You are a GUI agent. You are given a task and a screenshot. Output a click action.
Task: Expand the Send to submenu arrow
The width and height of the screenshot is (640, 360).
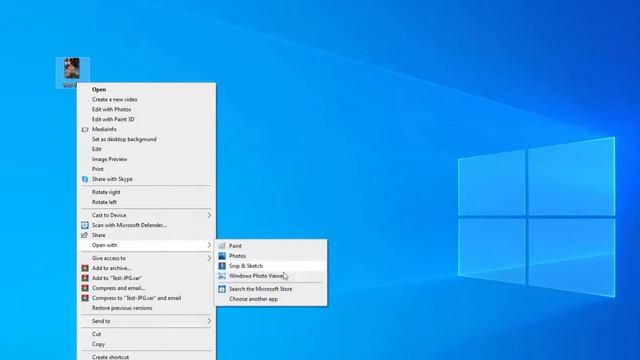point(209,321)
